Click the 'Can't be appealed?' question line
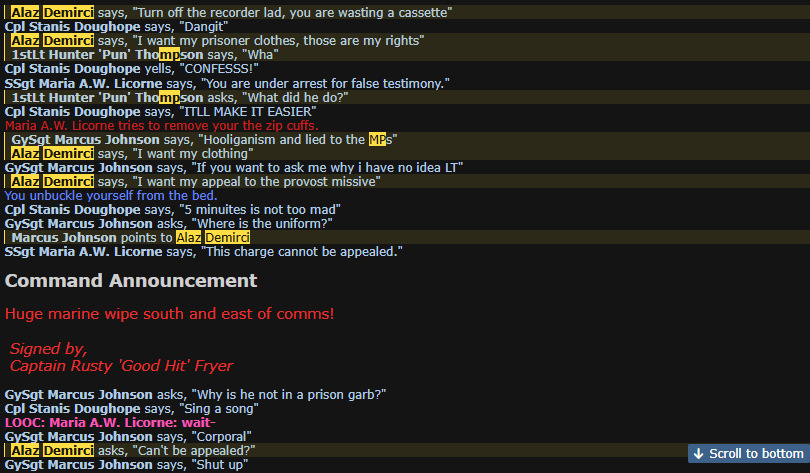Viewport: 810px width, 473px height. point(133,450)
